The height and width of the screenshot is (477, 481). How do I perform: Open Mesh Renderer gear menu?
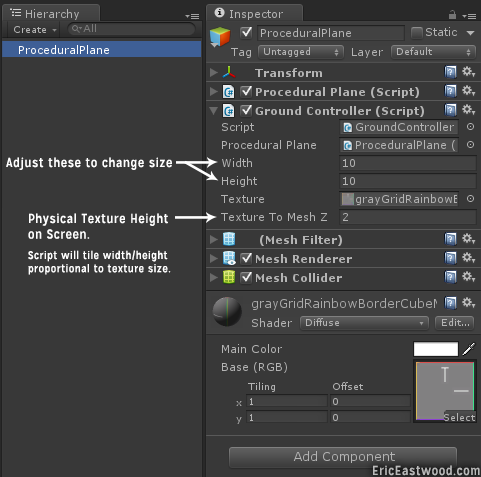[x=468, y=258]
